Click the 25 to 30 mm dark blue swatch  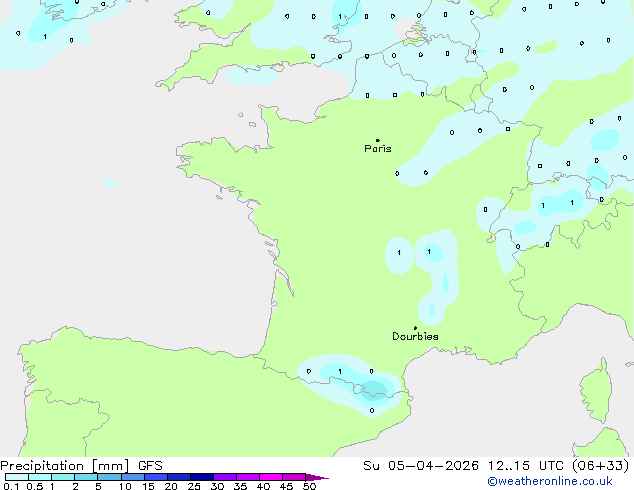[202, 477]
